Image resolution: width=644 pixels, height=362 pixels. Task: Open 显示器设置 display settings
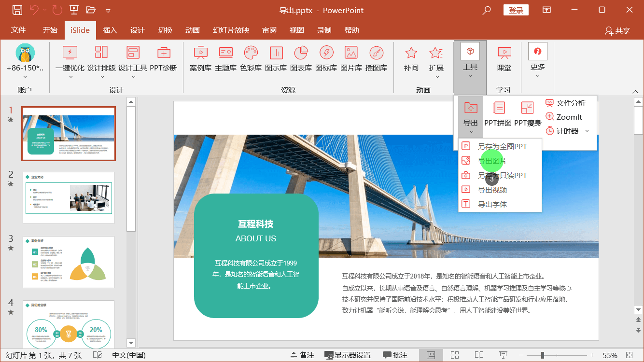tap(348, 355)
